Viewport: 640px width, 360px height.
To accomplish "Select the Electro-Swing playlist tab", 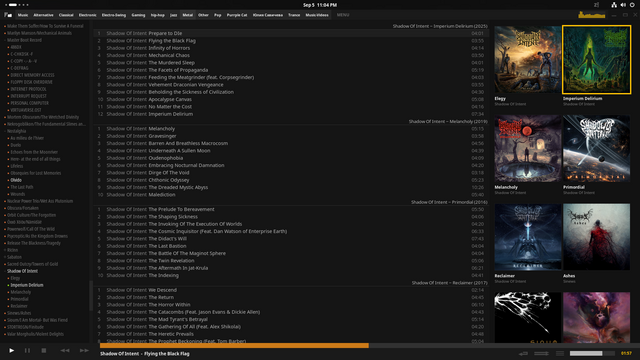I will tap(114, 15).
